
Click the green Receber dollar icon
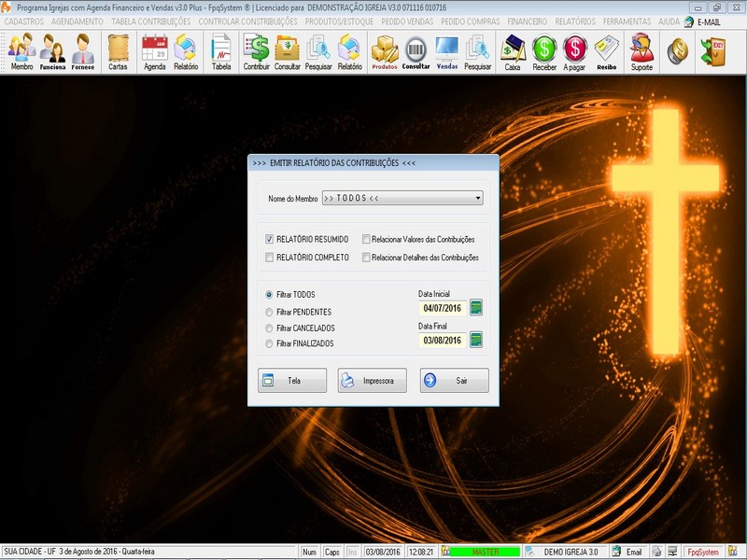(x=544, y=52)
